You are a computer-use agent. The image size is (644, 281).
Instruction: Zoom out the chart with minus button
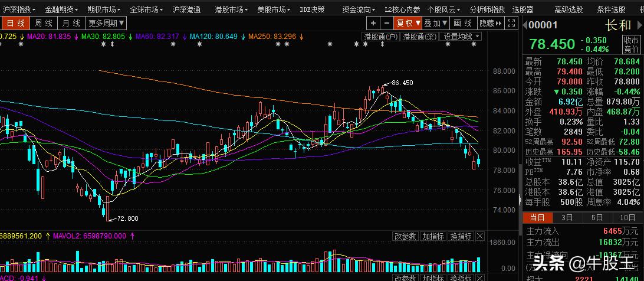(386, 23)
